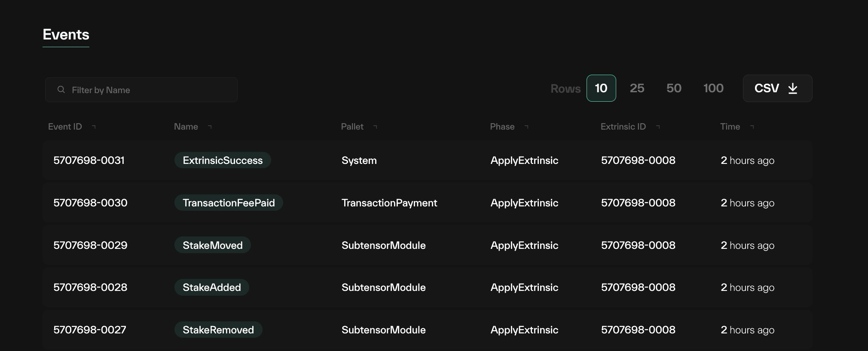Viewport: 868px width, 351px height.
Task: Click '2 hours ago' in TransactionFeePaid row
Action: (748, 203)
